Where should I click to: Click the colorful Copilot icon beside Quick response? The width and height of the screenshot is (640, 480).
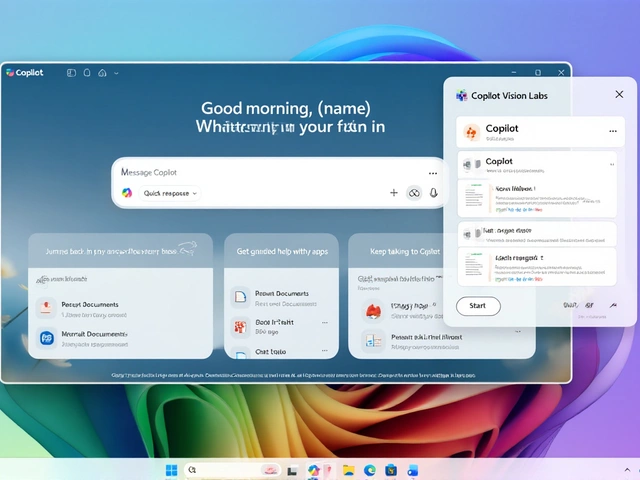127,193
